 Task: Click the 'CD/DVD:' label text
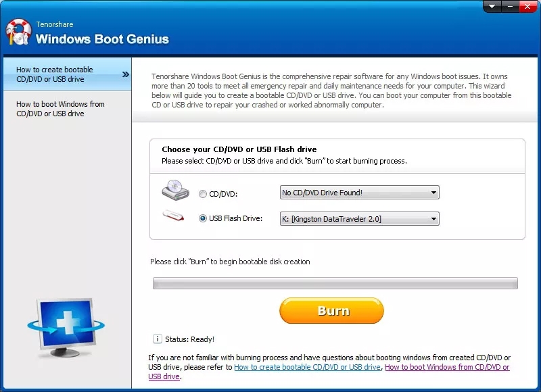(x=223, y=194)
